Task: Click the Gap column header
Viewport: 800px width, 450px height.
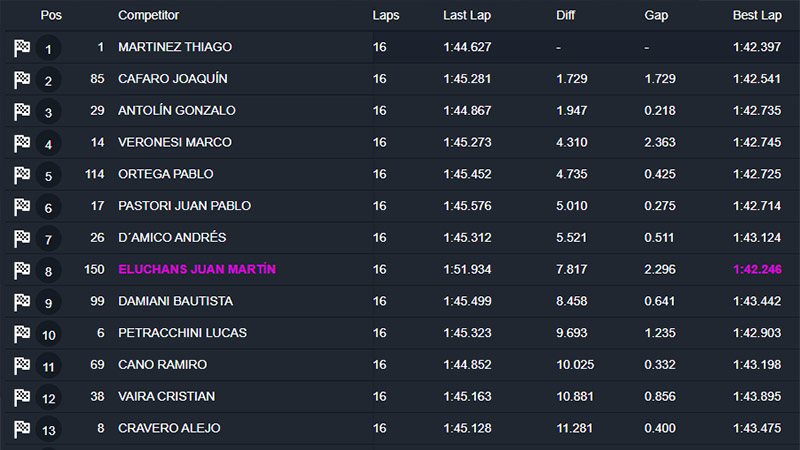Action: [657, 16]
